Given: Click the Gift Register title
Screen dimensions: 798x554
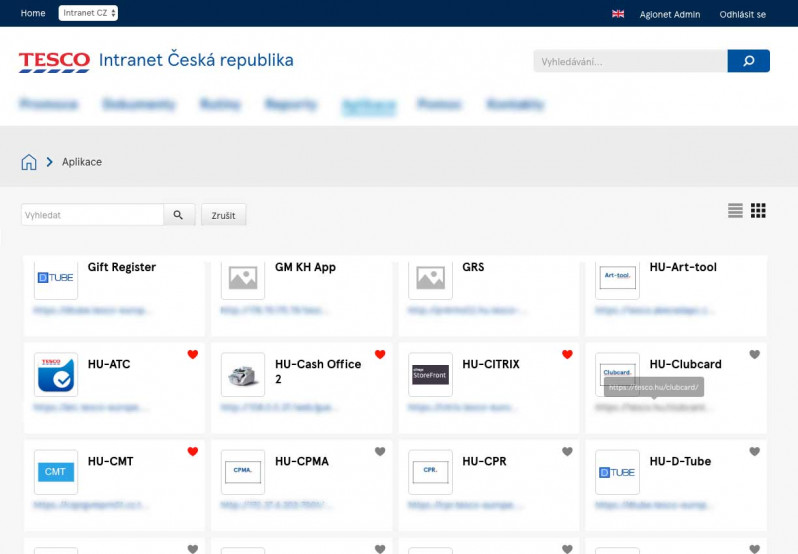Looking at the screenshot, I should pos(122,267).
